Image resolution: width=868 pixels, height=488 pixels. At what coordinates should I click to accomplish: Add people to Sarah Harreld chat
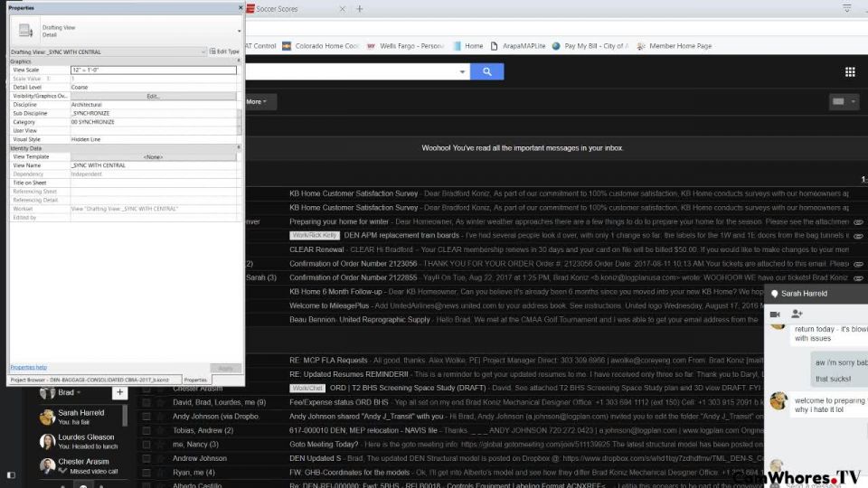[797, 314]
